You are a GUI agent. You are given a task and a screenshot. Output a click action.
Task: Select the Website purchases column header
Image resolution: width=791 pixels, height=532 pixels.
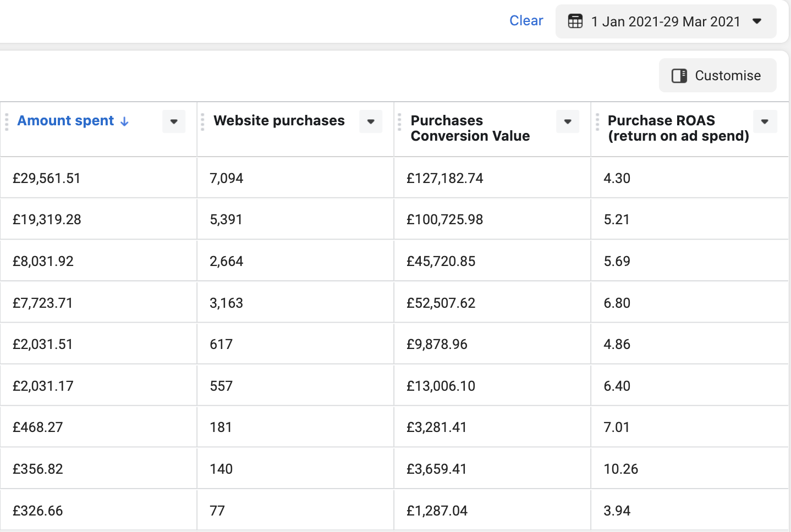[279, 121]
